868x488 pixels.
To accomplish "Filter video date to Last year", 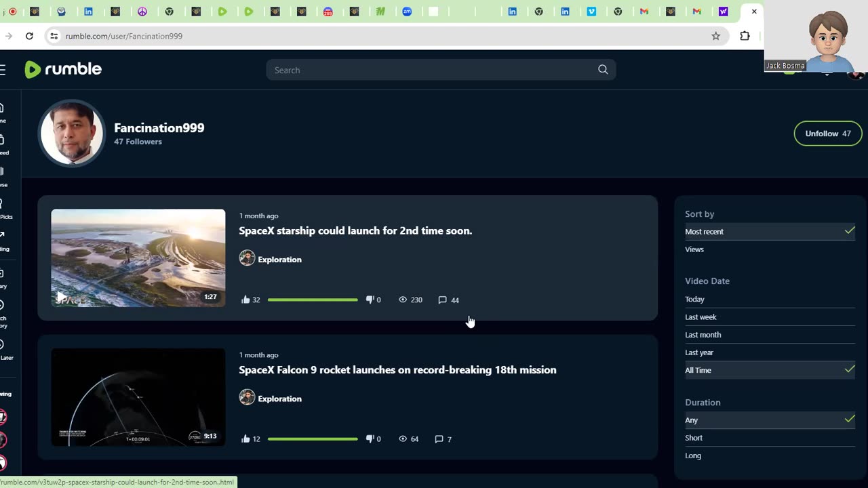I will [770, 352].
